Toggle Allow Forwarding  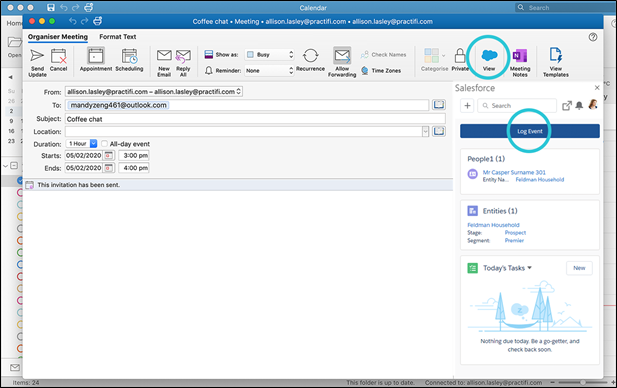[x=342, y=55]
